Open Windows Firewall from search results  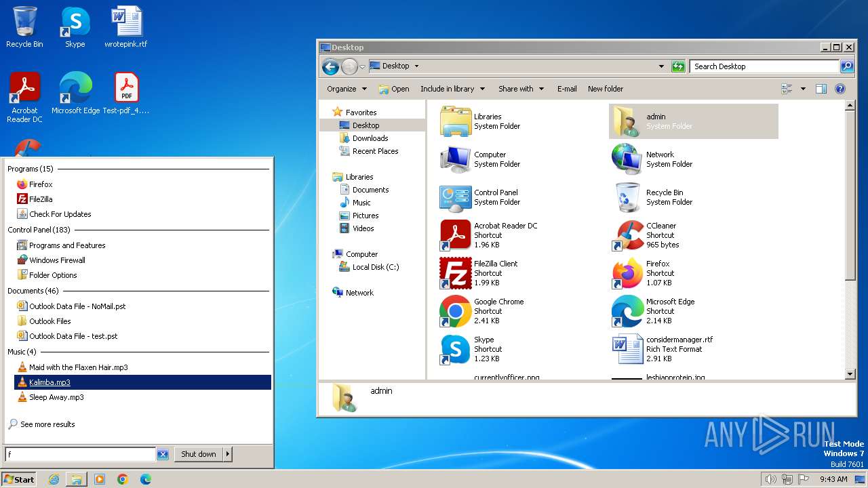(142, 260)
